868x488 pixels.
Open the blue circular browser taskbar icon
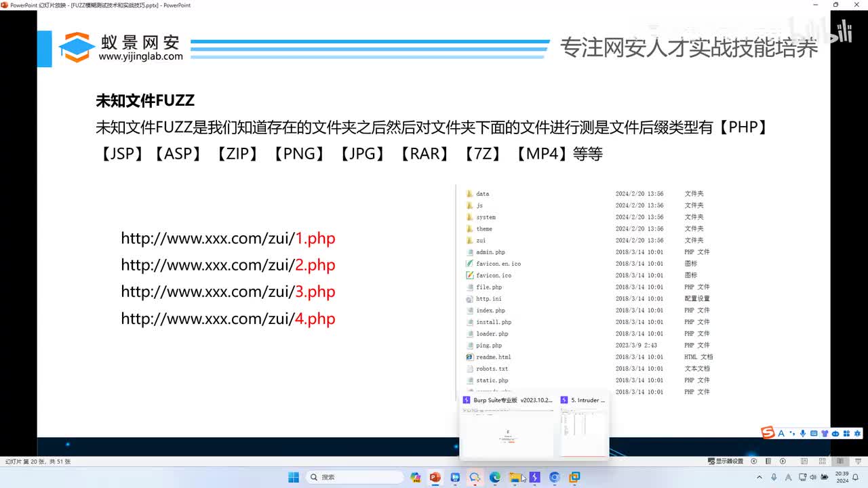coord(555,477)
